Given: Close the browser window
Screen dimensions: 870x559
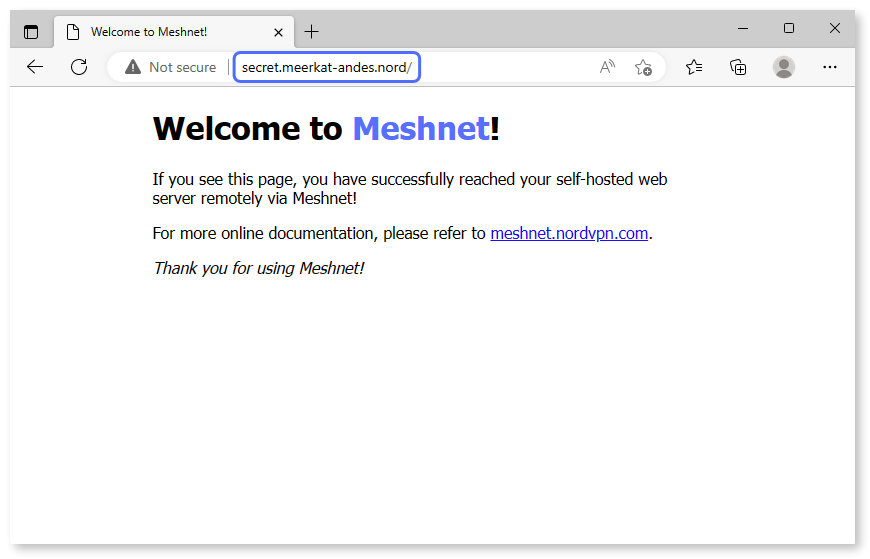Looking at the screenshot, I should click(x=834, y=28).
